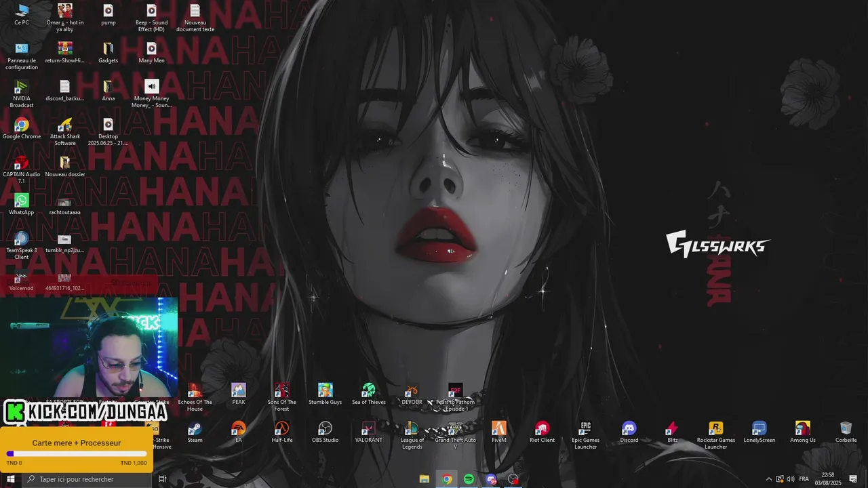Open volume control in system tray

[x=791, y=479]
